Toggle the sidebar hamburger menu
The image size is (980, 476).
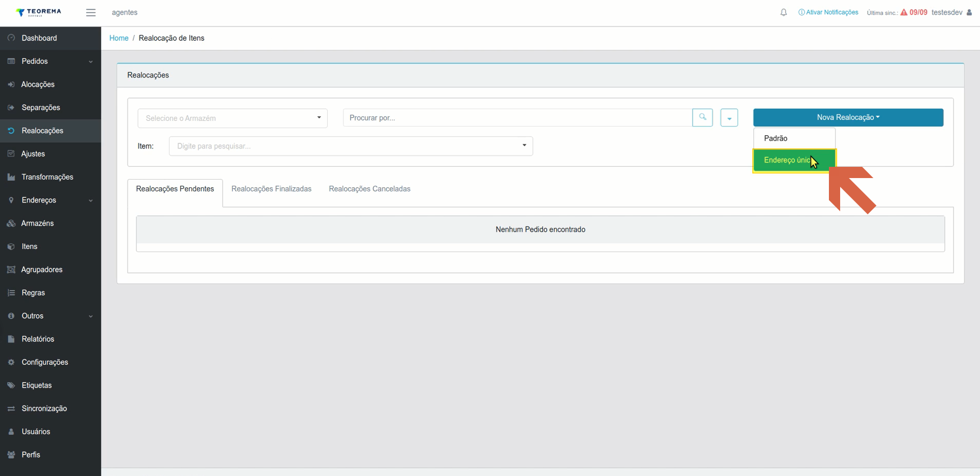(91, 12)
